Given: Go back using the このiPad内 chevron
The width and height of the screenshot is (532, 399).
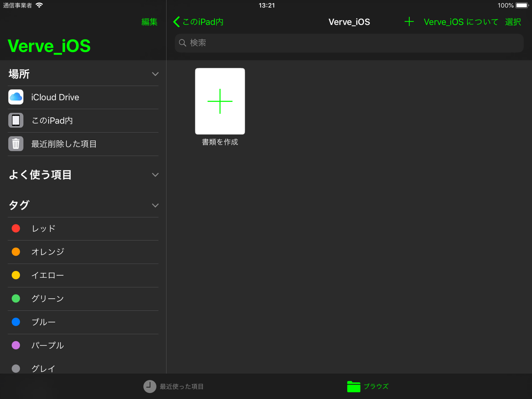Looking at the screenshot, I should pyautogui.click(x=176, y=22).
